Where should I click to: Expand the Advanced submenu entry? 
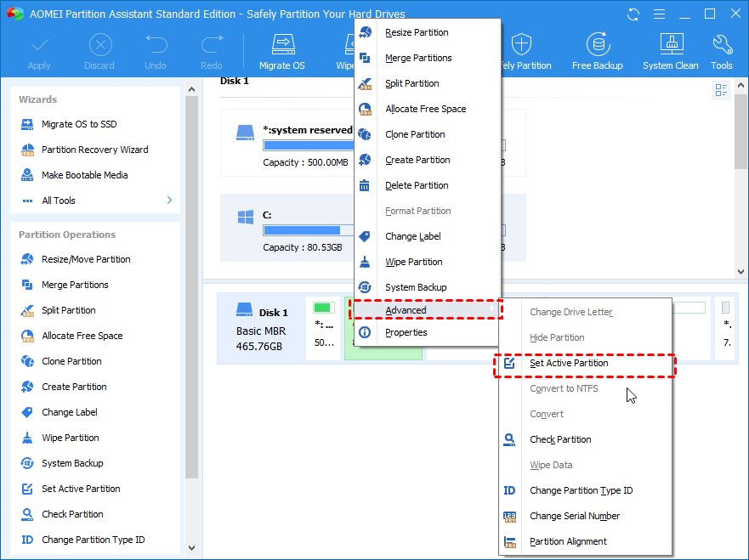427,310
